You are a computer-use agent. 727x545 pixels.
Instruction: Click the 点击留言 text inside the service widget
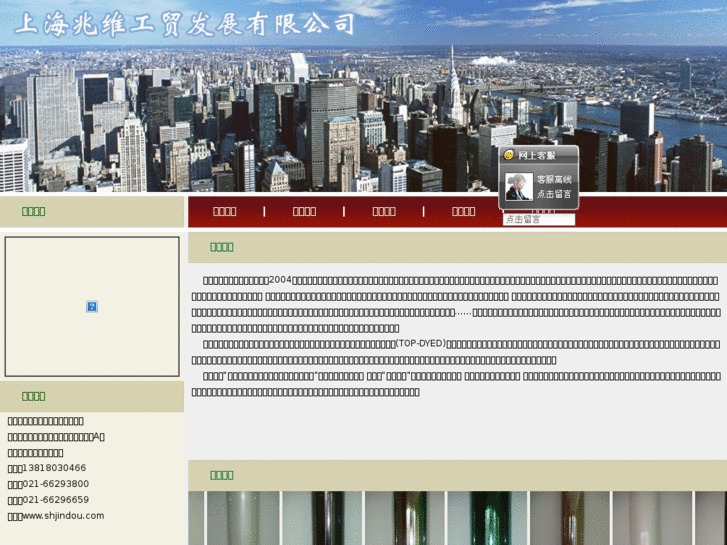coord(554,194)
